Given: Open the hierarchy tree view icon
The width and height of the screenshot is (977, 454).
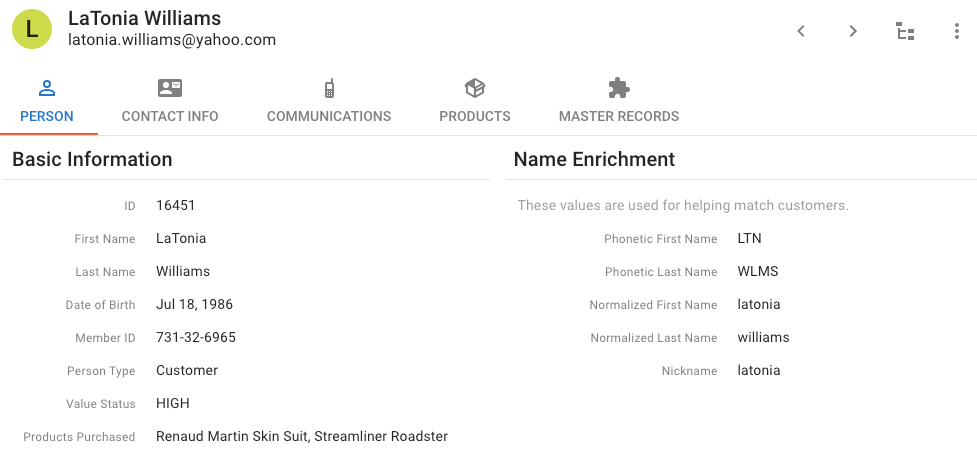Looking at the screenshot, I should click(905, 31).
